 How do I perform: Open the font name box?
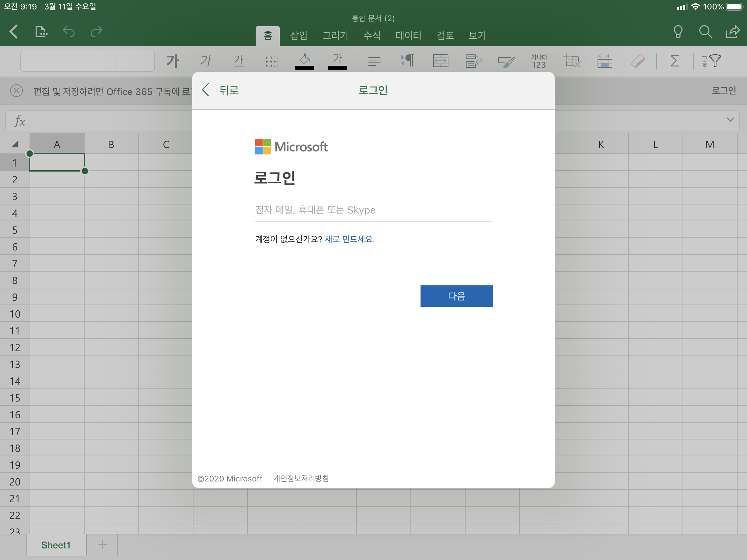69,61
